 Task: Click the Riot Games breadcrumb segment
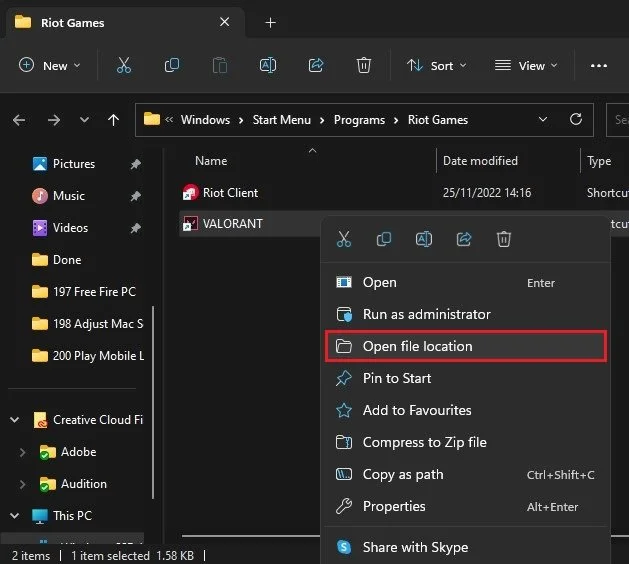click(438, 120)
